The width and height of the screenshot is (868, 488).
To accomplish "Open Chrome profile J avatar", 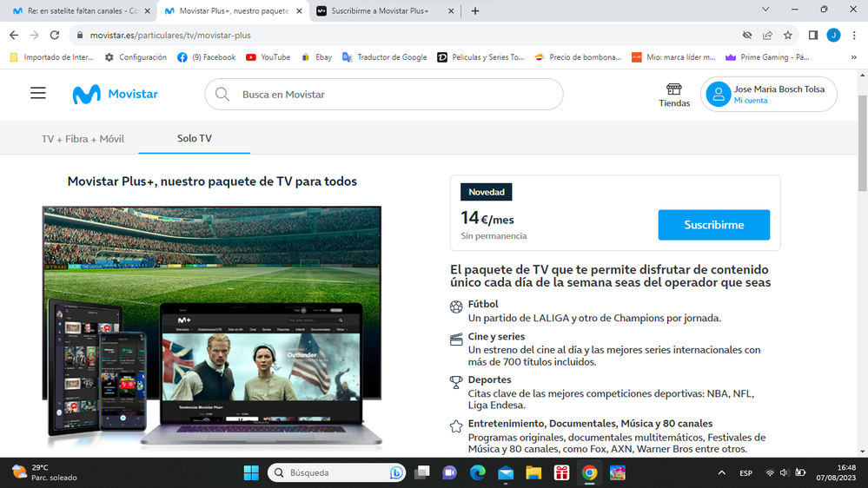I will (833, 35).
